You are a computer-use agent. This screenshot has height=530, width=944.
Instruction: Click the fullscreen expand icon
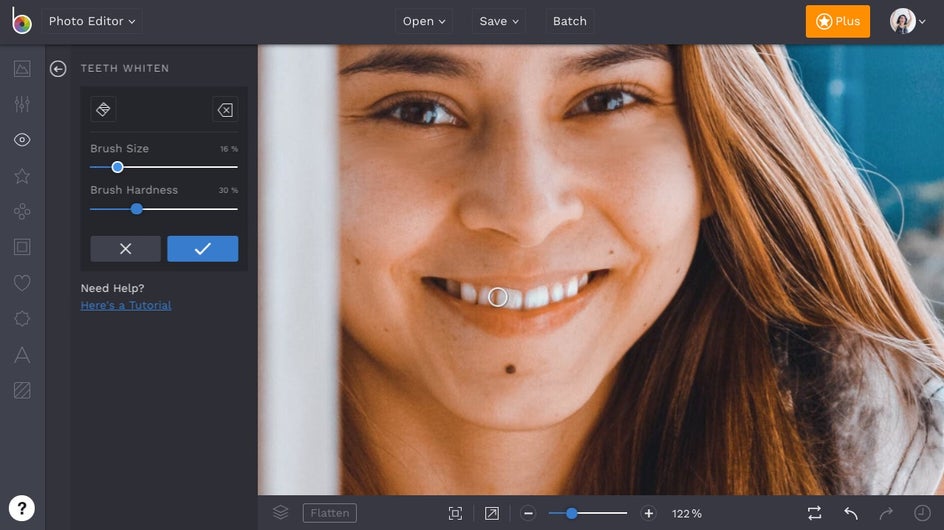click(492, 513)
